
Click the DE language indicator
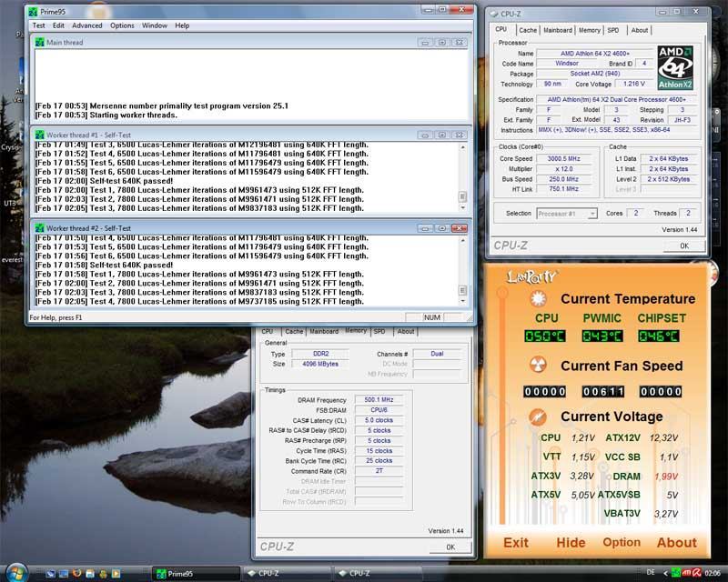[651, 572]
